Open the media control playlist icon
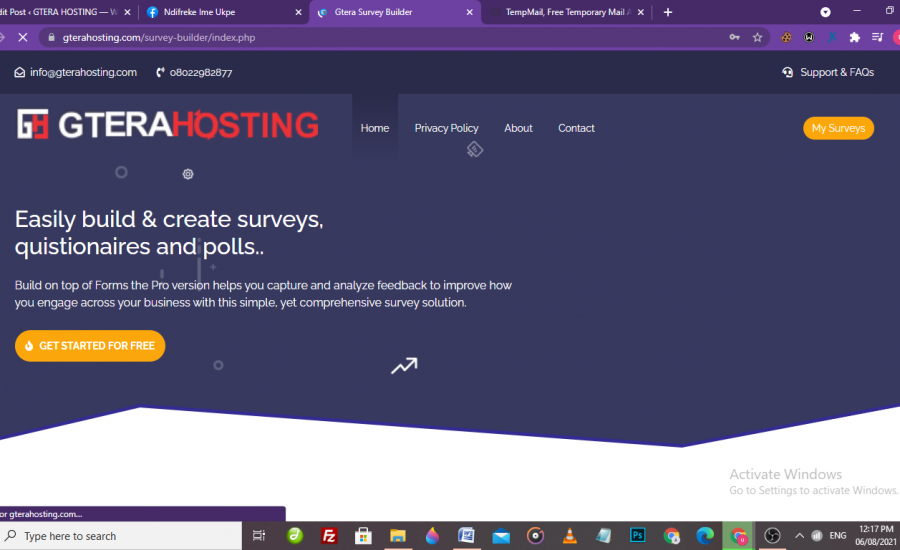This screenshot has width=900, height=550. (877, 37)
